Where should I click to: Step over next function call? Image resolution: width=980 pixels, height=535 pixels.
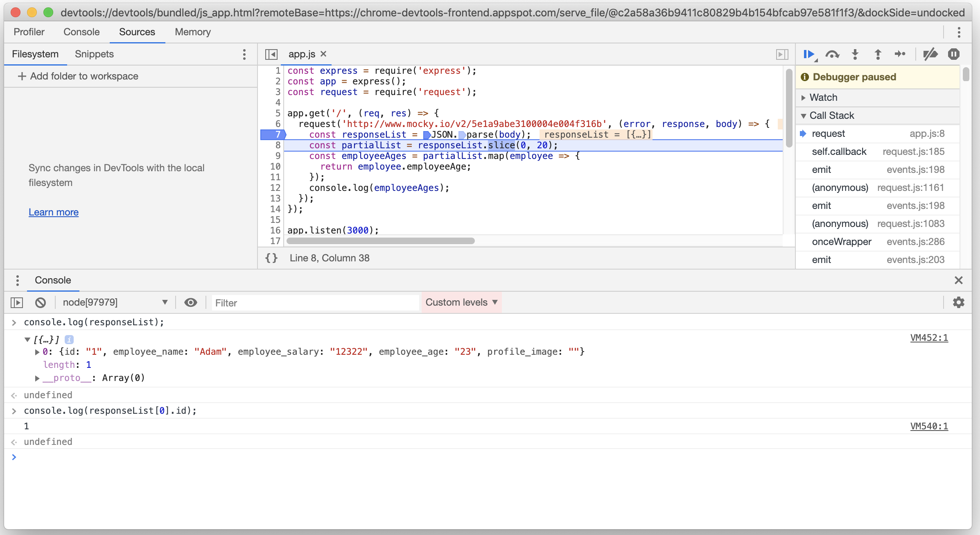tap(832, 54)
